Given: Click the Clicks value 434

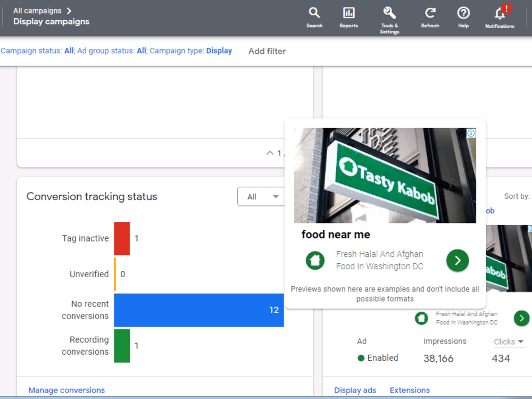Looking at the screenshot, I should (x=501, y=359).
